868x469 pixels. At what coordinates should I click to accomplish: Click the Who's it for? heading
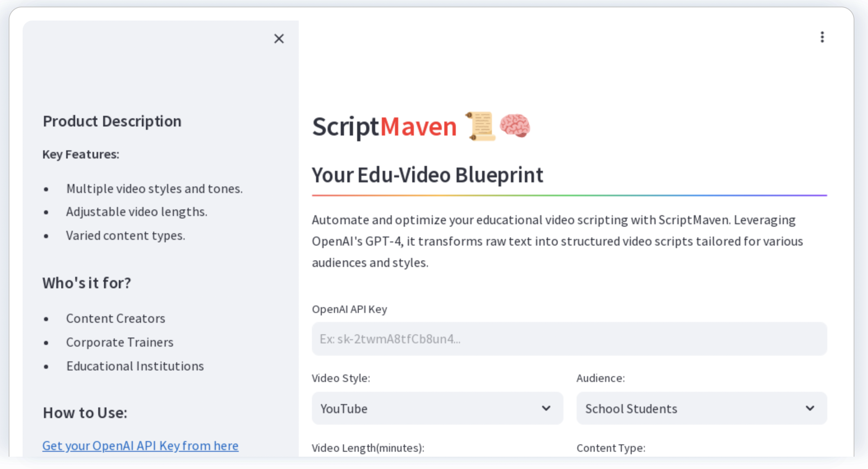[x=87, y=283]
